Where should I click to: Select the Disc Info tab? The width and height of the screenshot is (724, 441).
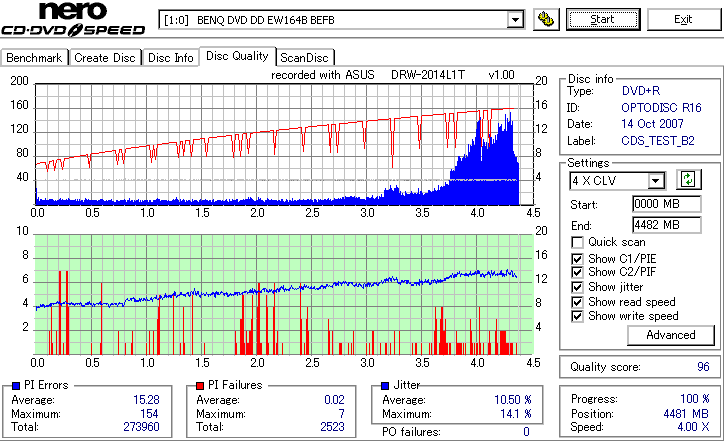(x=170, y=58)
